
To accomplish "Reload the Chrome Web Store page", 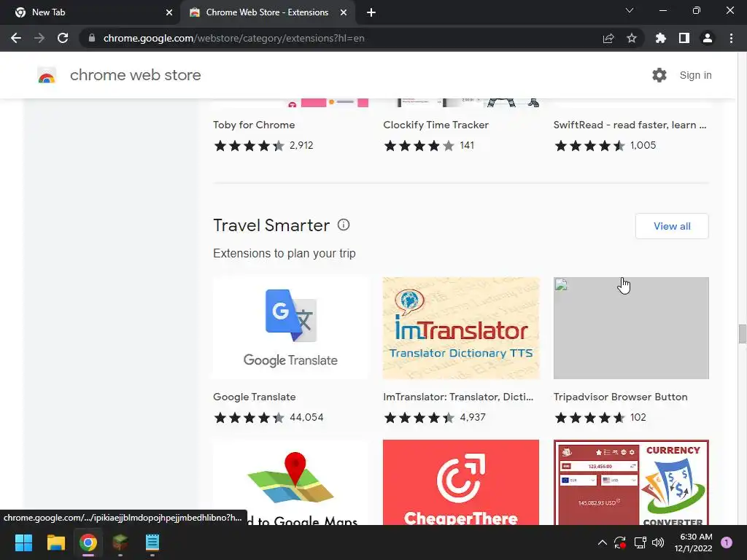I will click(x=63, y=38).
